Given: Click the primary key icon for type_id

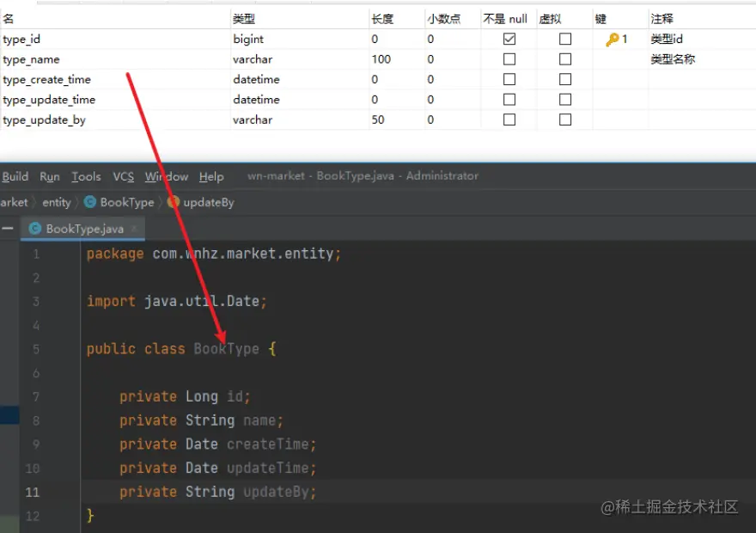Looking at the screenshot, I should pos(613,39).
